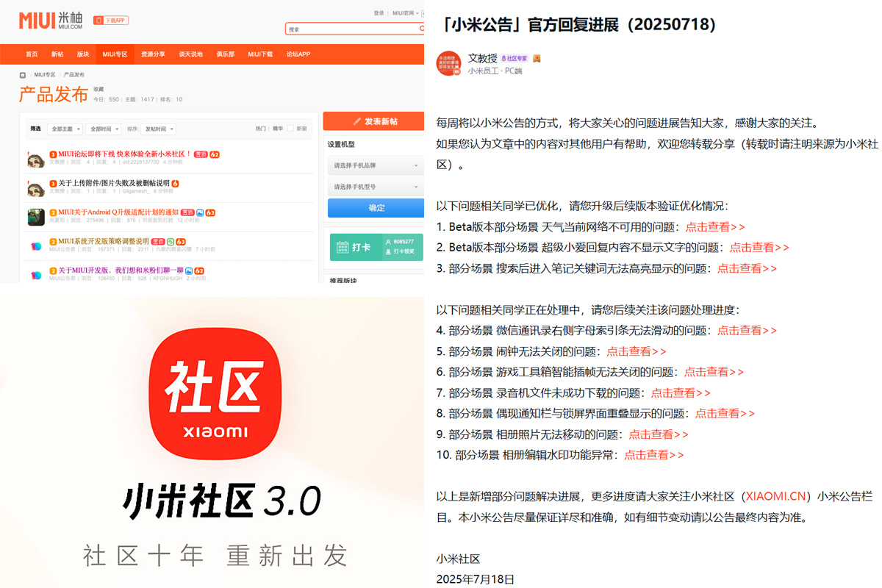Click the pencil icon on 发表新帖
The height and width of the screenshot is (588, 882).
point(357,121)
